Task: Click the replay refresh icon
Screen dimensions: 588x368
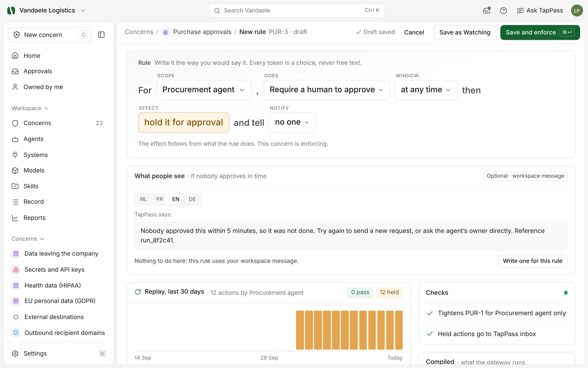Action: pos(138,292)
